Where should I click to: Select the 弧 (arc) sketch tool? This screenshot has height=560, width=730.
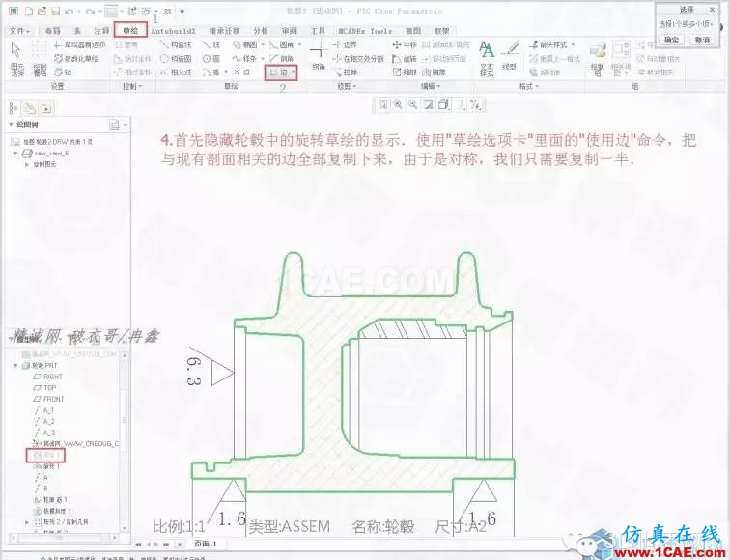tap(211, 72)
